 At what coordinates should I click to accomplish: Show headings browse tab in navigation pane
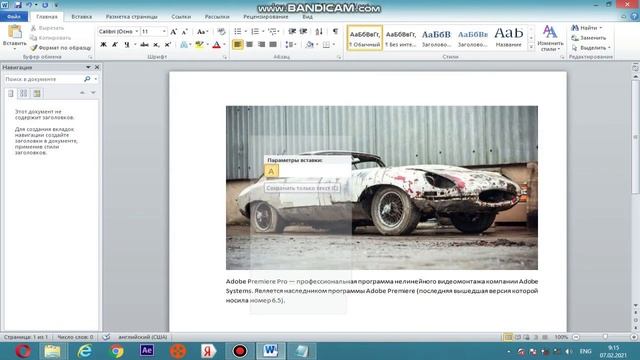(x=11, y=93)
